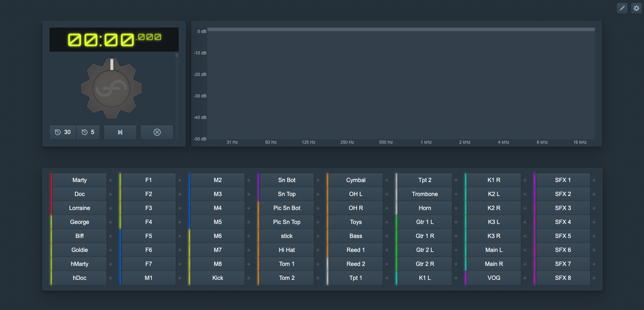Select the Bass channel

click(356, 236)
